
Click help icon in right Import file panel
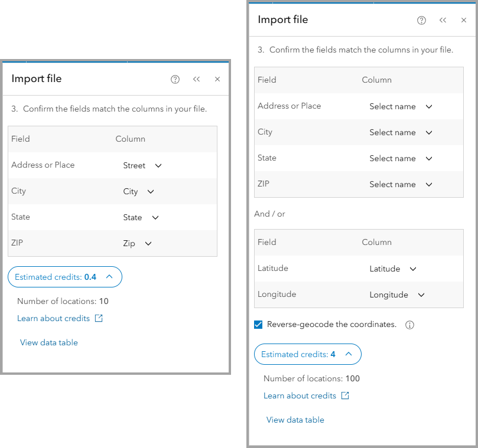click(421, 20)
